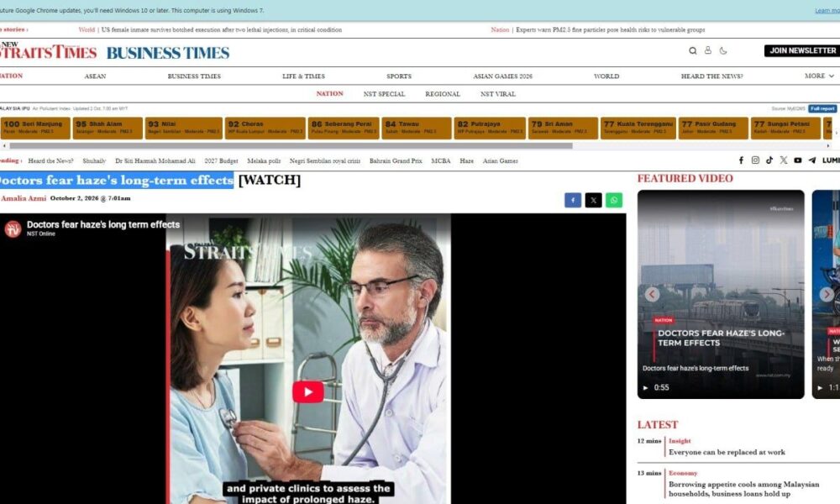Viewport: 840px width, 504px height.
Task: Click the Full report button
Action: point(822,108)
